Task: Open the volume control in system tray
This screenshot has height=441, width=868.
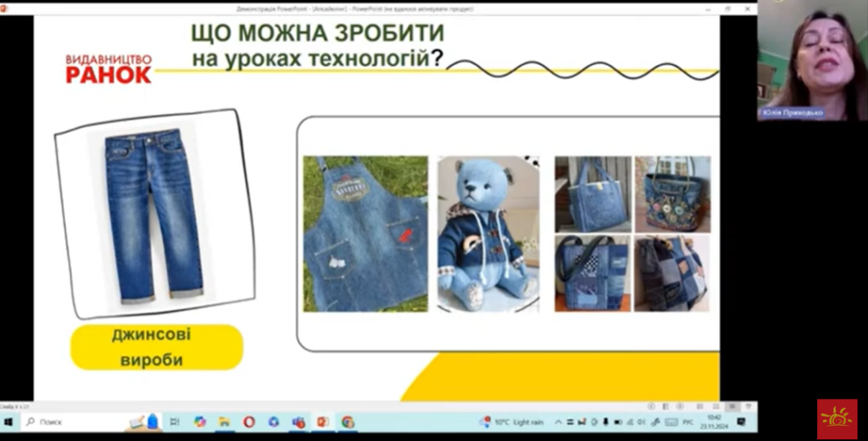Action: pyautogui.click(x=642, y=421)
